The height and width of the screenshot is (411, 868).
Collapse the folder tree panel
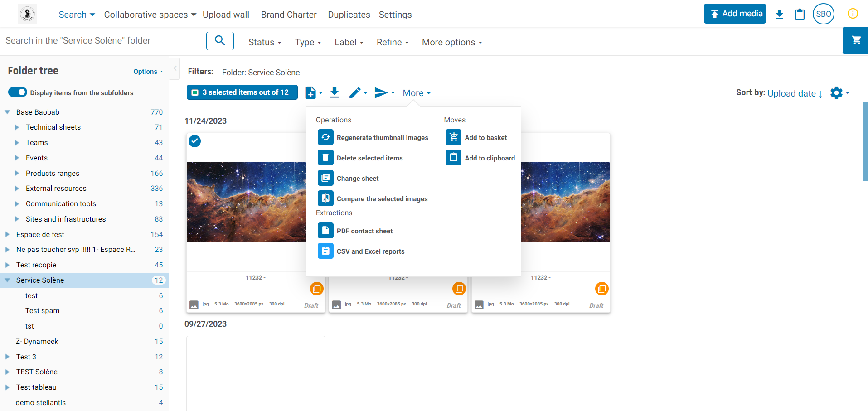[175, 69]
